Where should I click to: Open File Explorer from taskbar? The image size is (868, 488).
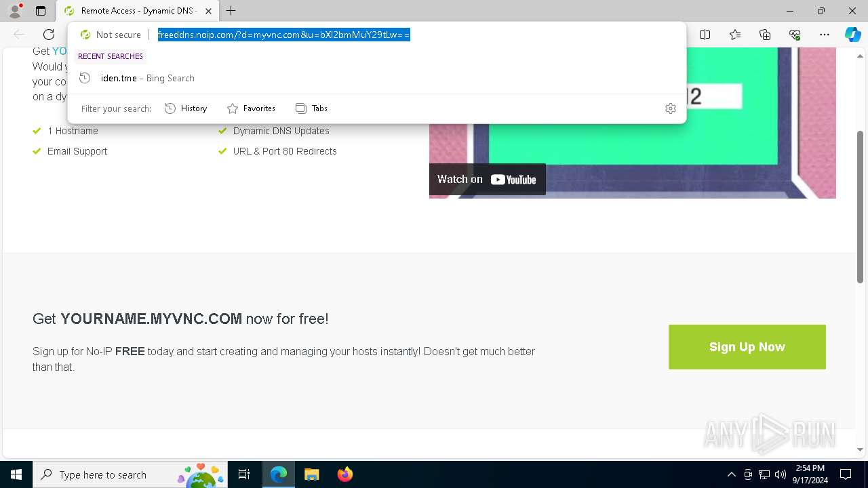(311, 474)
